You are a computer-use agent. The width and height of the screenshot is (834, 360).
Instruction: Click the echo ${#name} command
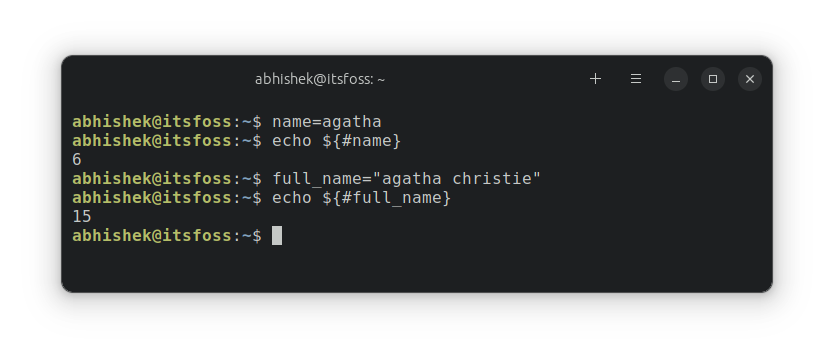pyautogui.click(x=337, y=141)
